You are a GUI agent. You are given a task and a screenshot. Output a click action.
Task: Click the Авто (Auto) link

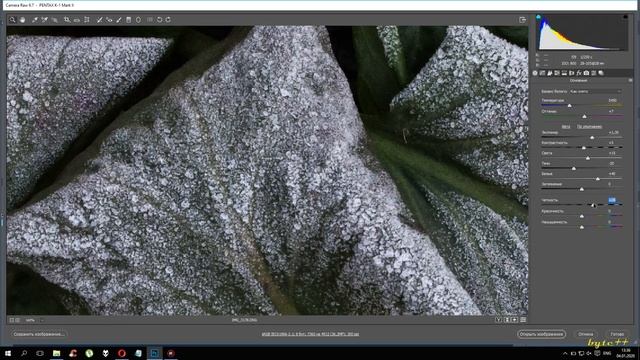(x=566, y=127)
